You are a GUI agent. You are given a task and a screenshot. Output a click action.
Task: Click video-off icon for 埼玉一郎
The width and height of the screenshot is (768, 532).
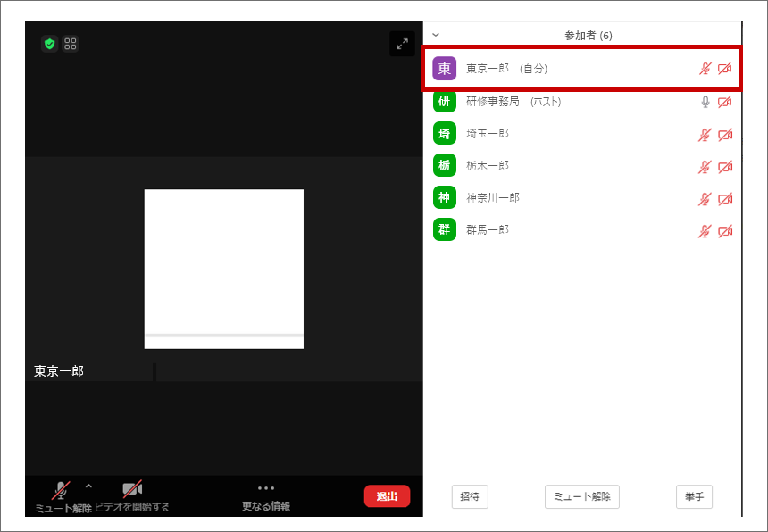[725, 135]
